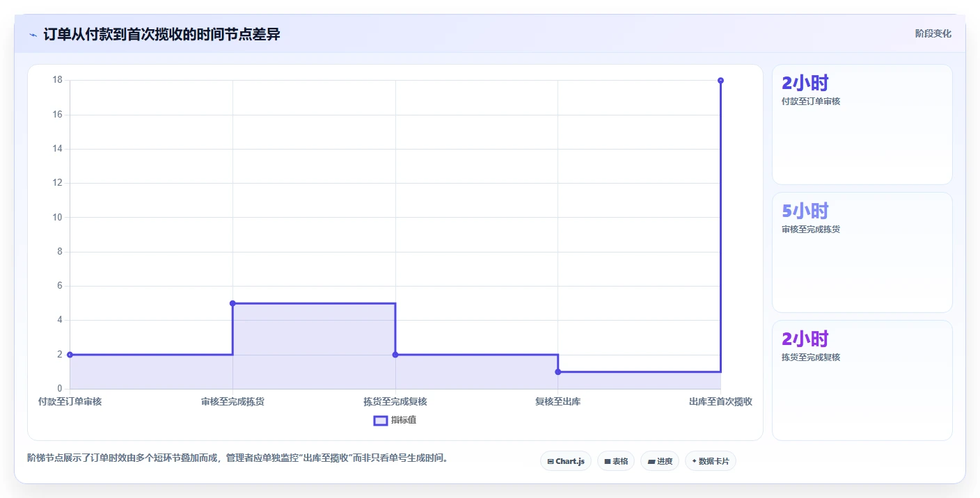Click the data point at 复核至出库 value 1
Screen dimensions: 980x498
pos(558,372)
